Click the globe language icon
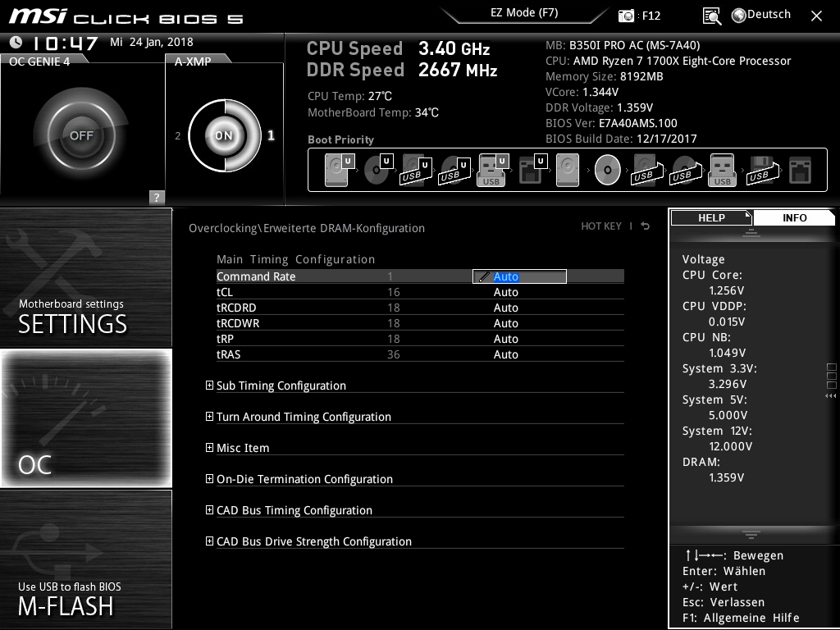This screenshot has width=840, height=630. tap(739, 16)
